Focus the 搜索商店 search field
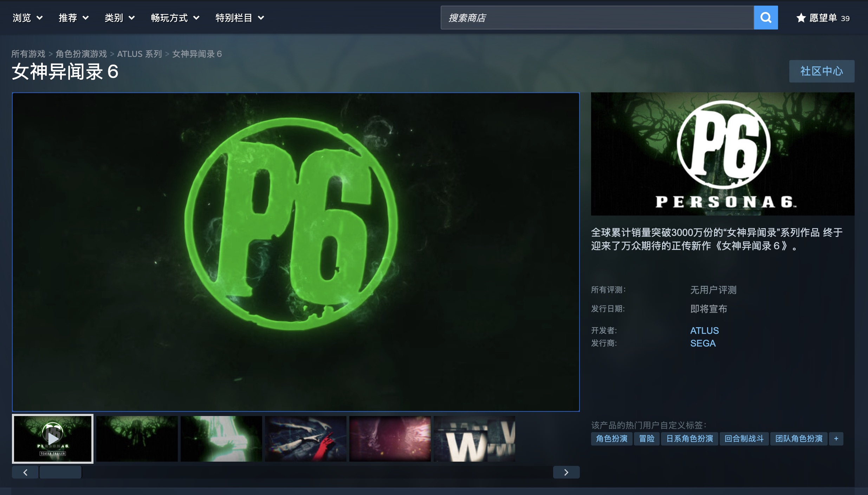 coord(597,18)
